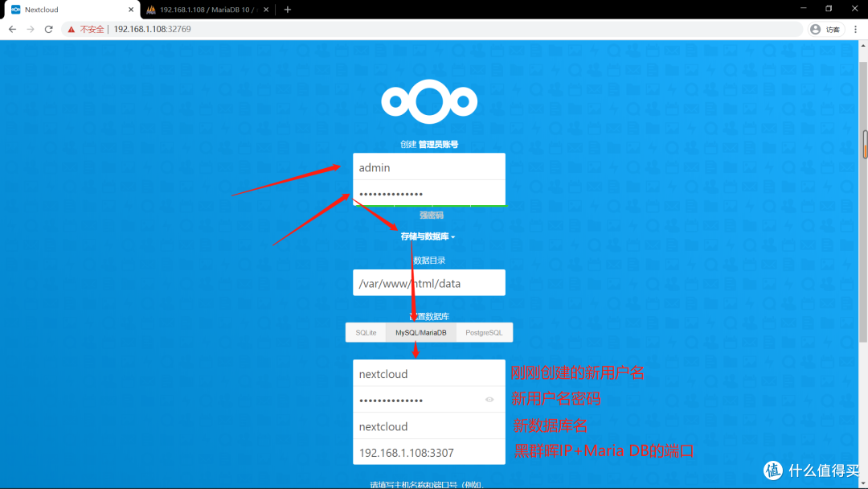The height and width of the screenshot is (489, 868).
Task: Select the PostgreSQL database option
Action: [484, 332]
